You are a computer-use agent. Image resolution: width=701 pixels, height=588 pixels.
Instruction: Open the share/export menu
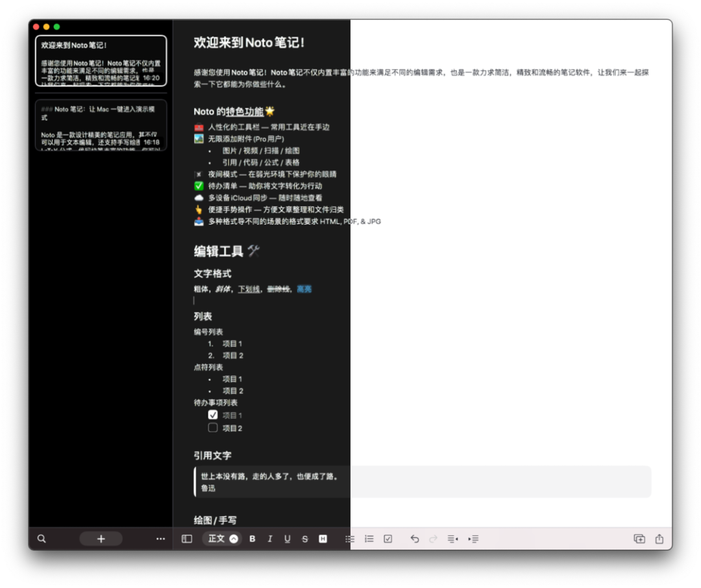(x=659, y=539)
